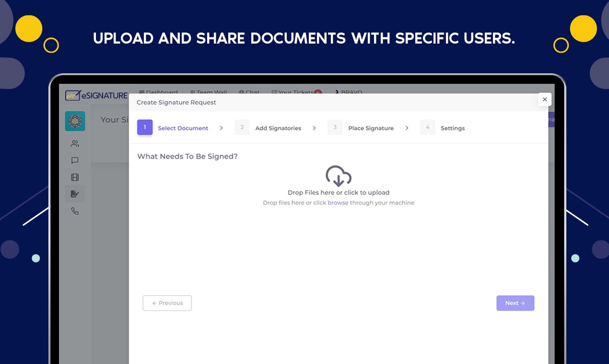Image resolution: width=609 pixels, height=364 pixels.
Task: Click the browse link
Action: click(338, 203)
